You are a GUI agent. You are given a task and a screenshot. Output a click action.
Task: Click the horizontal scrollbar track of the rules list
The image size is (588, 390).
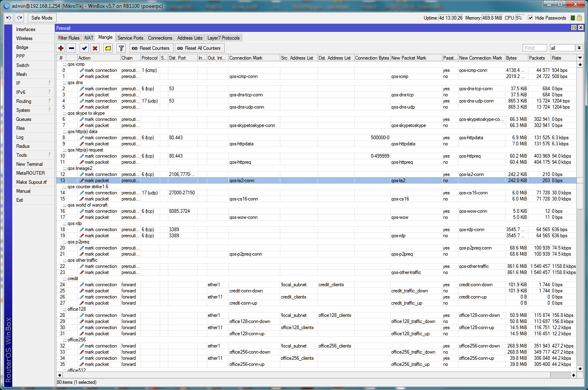(317, 375)
